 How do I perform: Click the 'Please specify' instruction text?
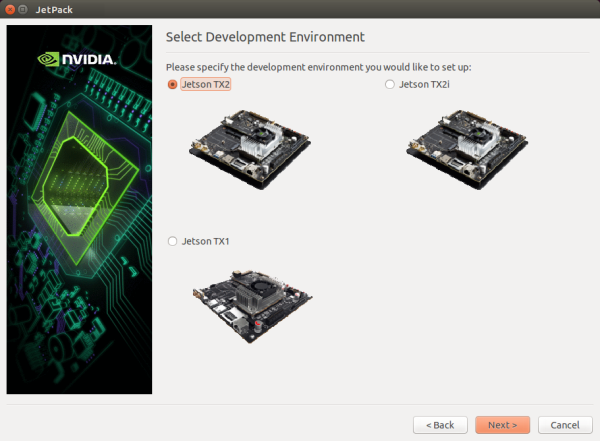click(x=318, y=67)
